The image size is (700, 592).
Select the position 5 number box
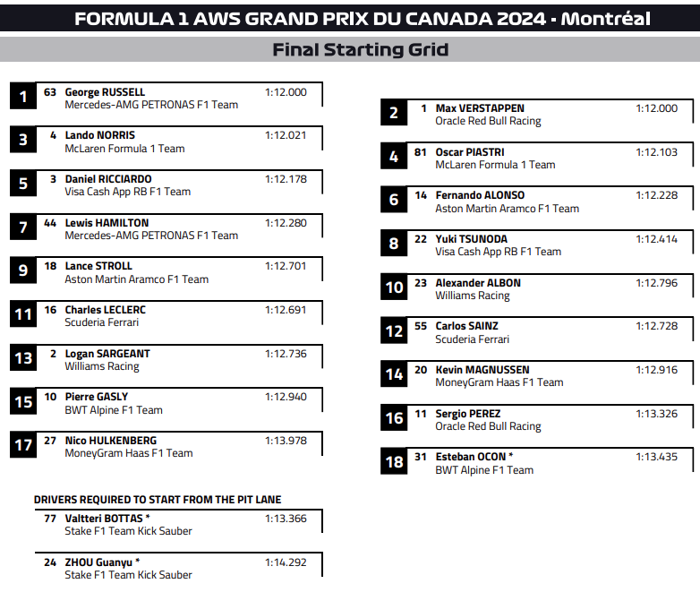pos(23,184)
